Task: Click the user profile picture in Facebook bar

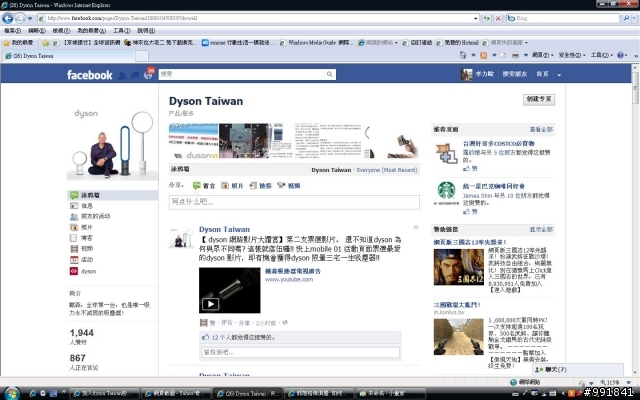Action: (x=467, y=74)
